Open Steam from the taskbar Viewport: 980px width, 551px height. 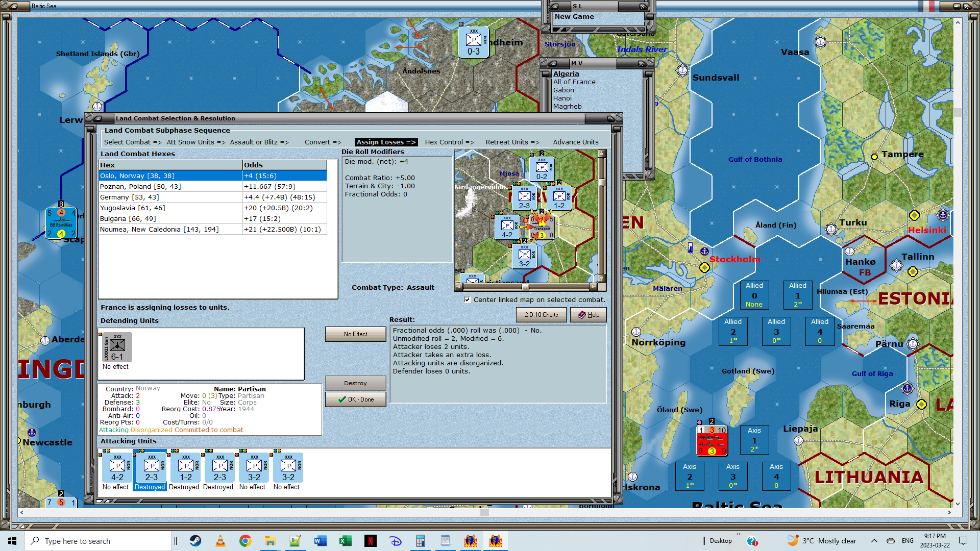point(195,541)
